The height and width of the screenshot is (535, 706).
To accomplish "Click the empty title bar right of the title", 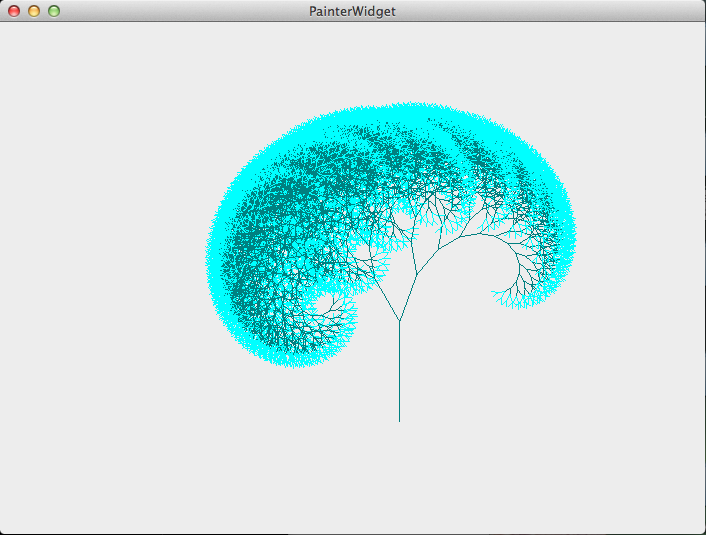I will 550,11.
